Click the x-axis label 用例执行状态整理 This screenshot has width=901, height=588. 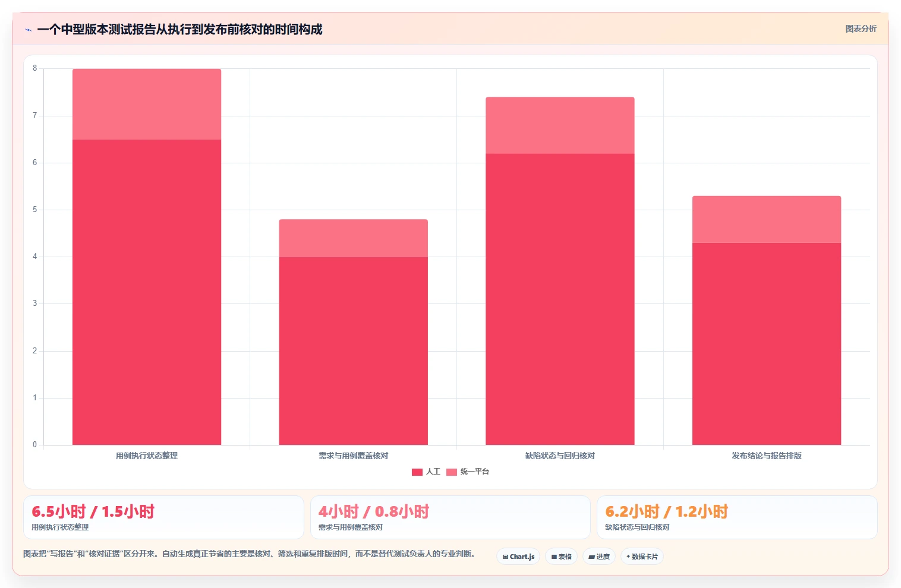pos(147,456)
